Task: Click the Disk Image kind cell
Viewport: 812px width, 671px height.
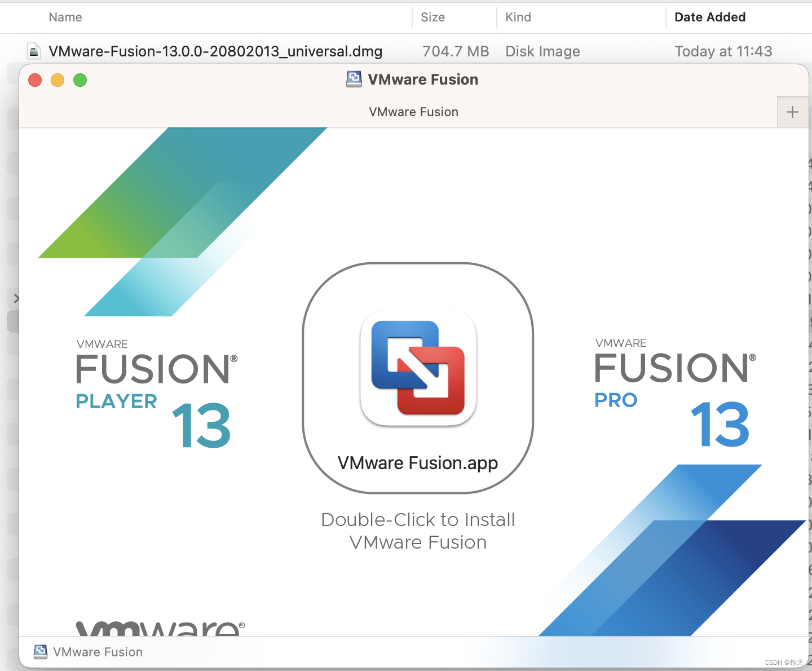Action: 542,51
